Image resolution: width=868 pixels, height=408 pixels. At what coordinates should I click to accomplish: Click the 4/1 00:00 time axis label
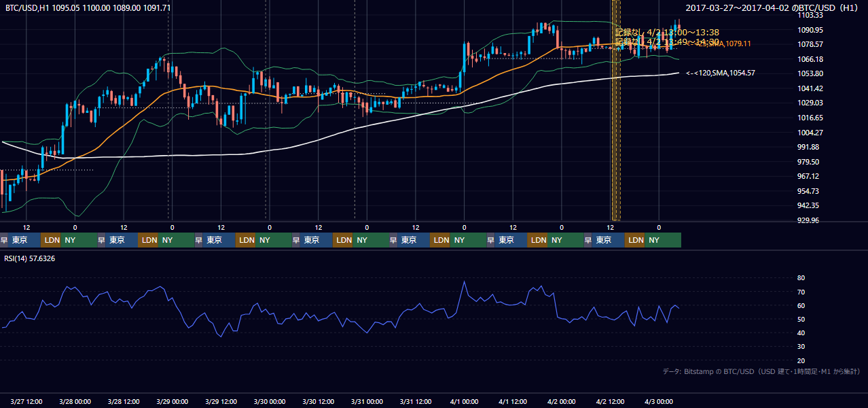pyautogui.click(x=465, y=401)
